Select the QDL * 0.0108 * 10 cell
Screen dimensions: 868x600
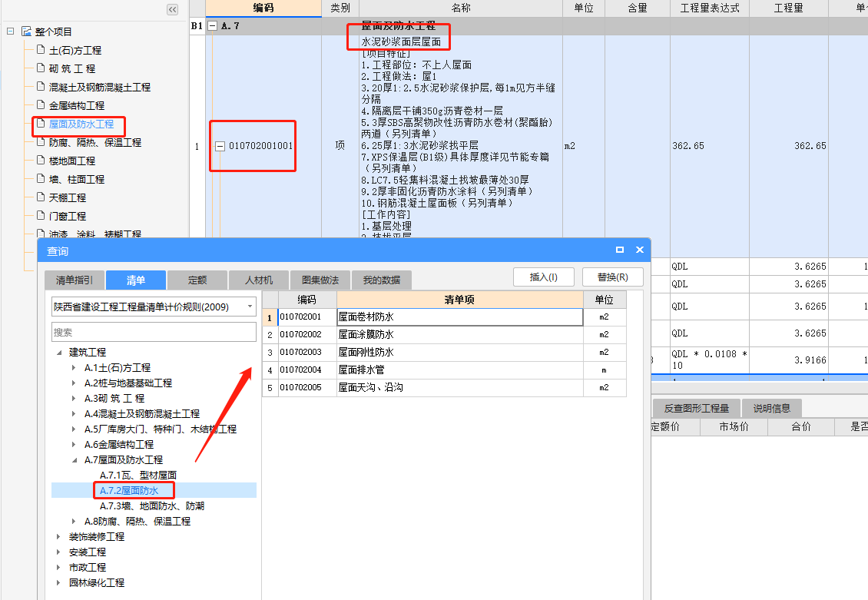pos(710,360)
